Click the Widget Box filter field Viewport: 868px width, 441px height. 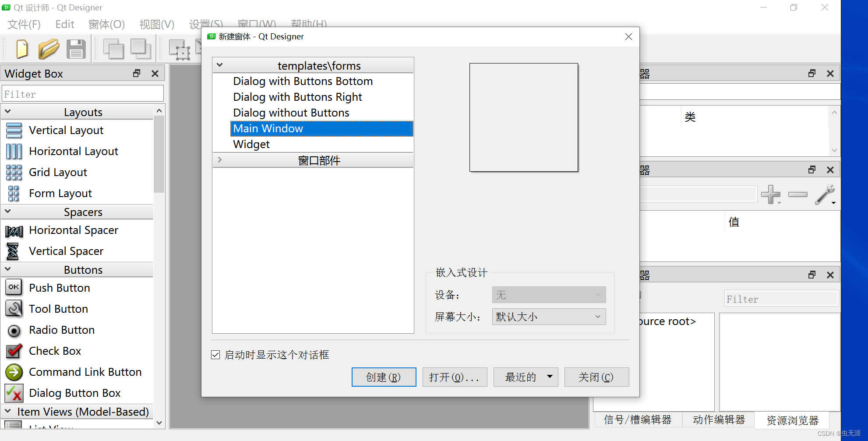[x=82, y=93]
